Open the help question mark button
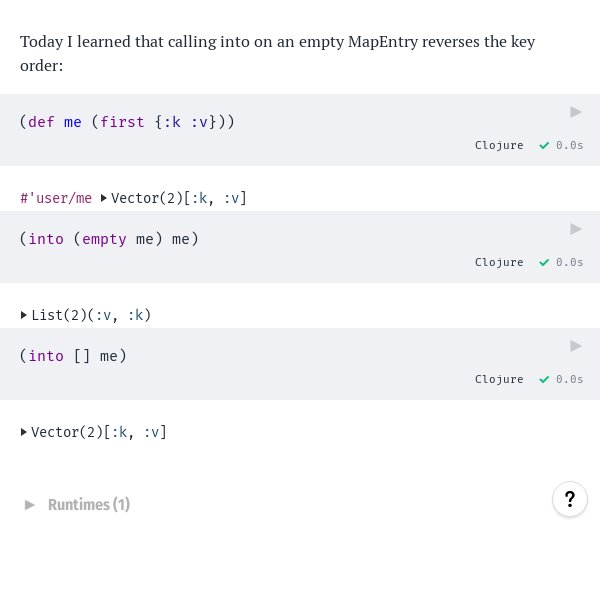This screenshot has width=600, height=600. (569, 499)
